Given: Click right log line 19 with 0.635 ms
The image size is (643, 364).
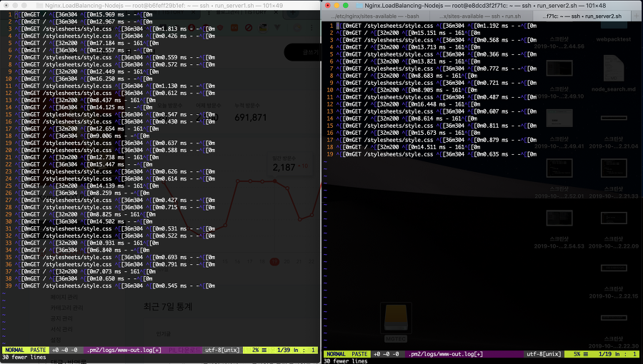Looking at the screenshot, I should 437,154.
